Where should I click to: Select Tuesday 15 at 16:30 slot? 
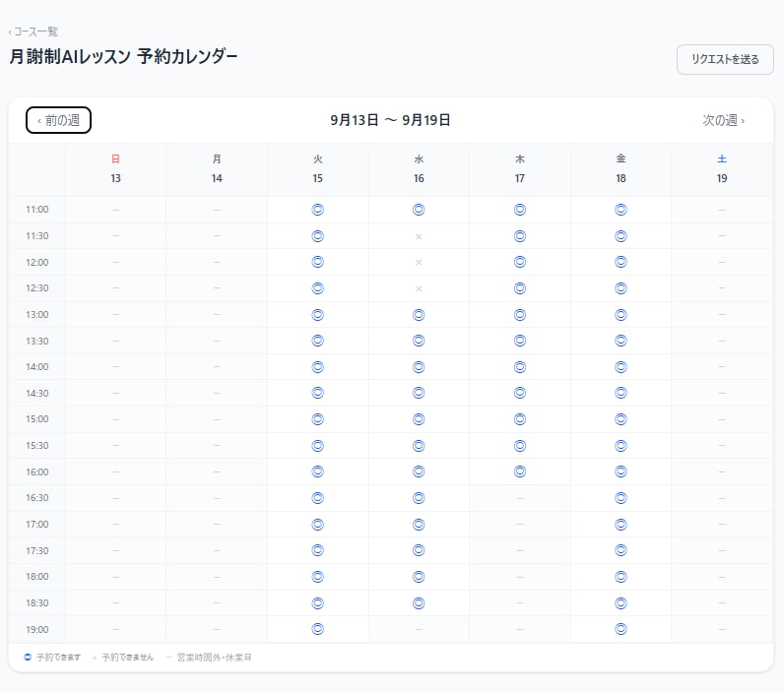pyautogui.click(x=317, y=498)
